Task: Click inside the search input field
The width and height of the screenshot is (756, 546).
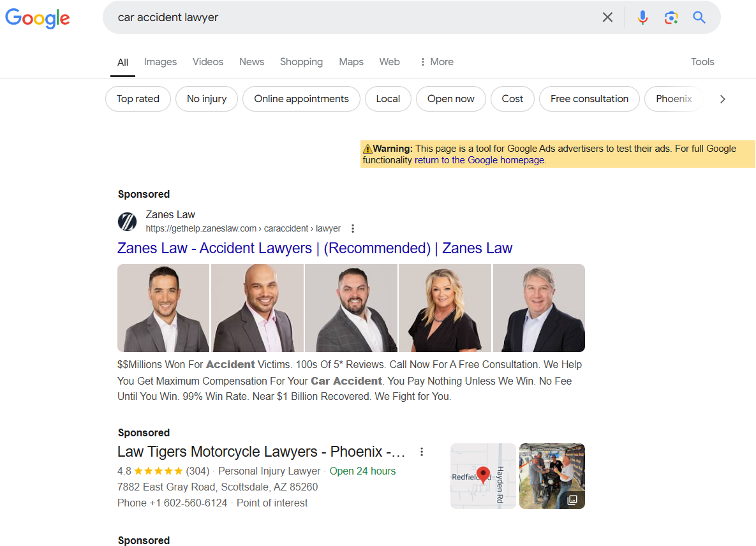Action: tap(319, 17)
